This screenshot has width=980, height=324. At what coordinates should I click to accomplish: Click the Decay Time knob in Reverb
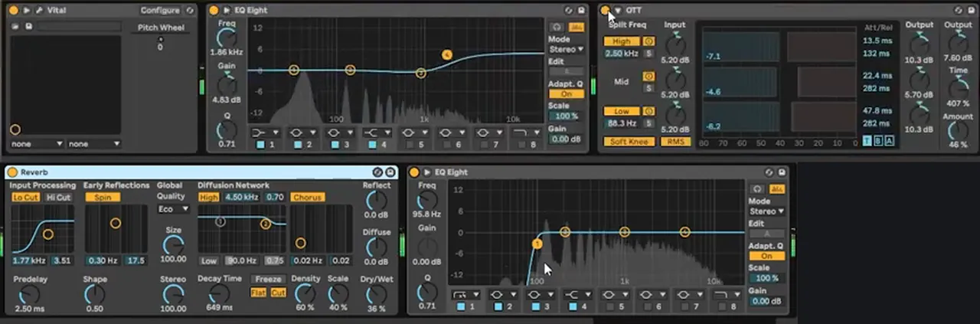[x=219, y=293]
